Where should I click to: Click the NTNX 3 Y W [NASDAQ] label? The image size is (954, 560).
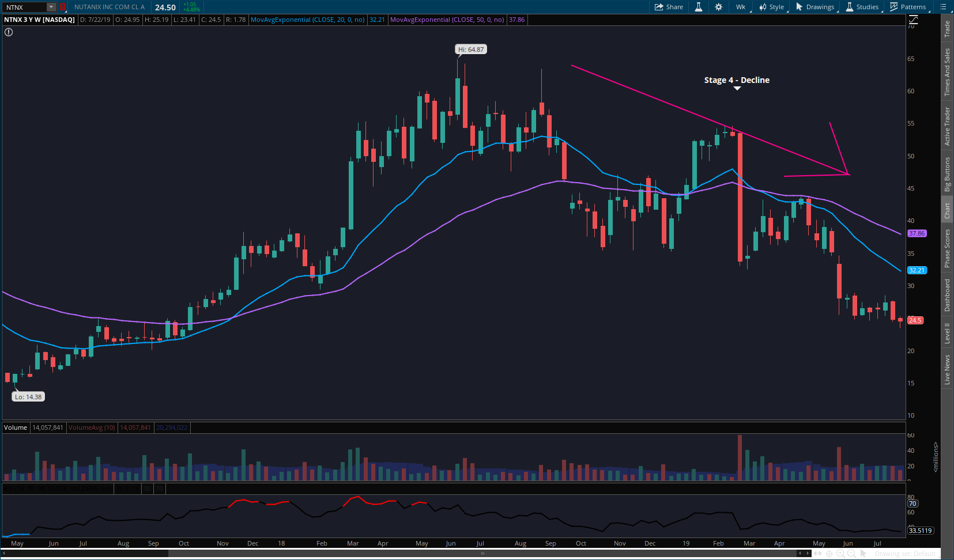coord(40,20)
